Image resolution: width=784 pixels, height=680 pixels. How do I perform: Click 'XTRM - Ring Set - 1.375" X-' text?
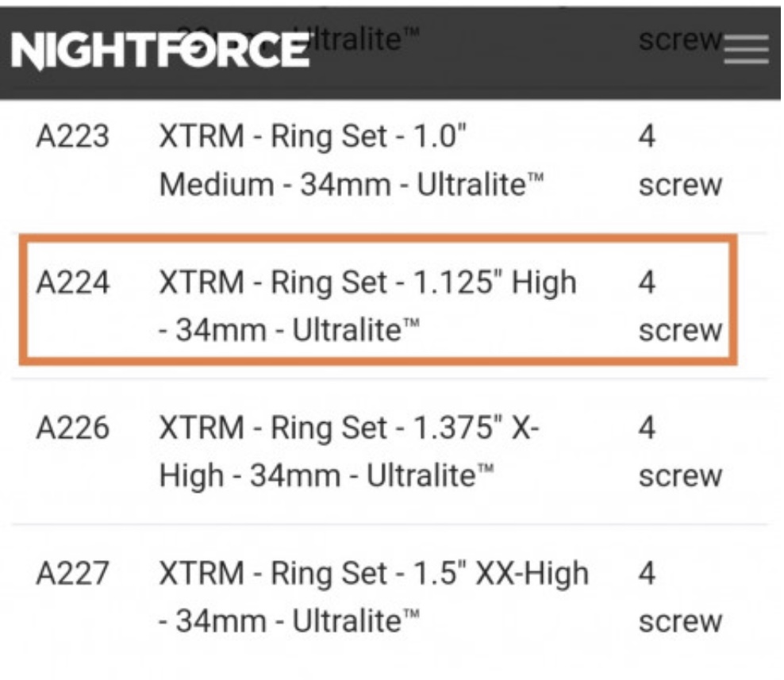(x=349, y=428)
